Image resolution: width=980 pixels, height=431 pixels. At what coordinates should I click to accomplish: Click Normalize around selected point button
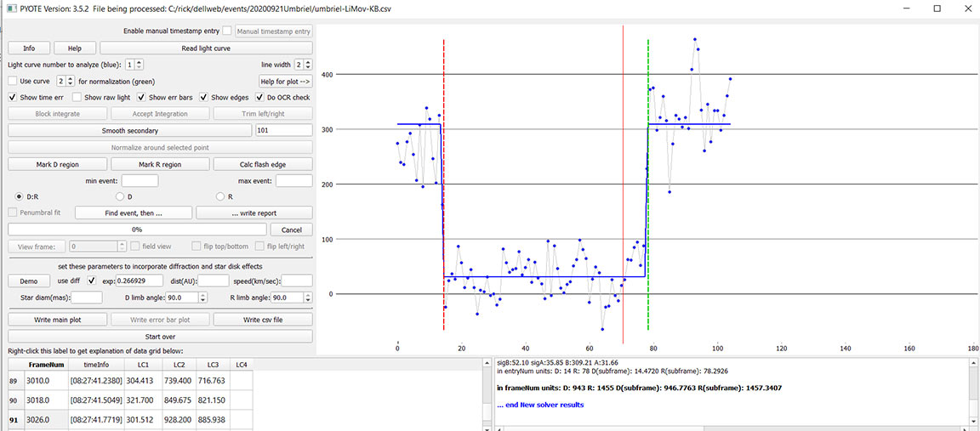pyautogui.click(x=160, y=147)
